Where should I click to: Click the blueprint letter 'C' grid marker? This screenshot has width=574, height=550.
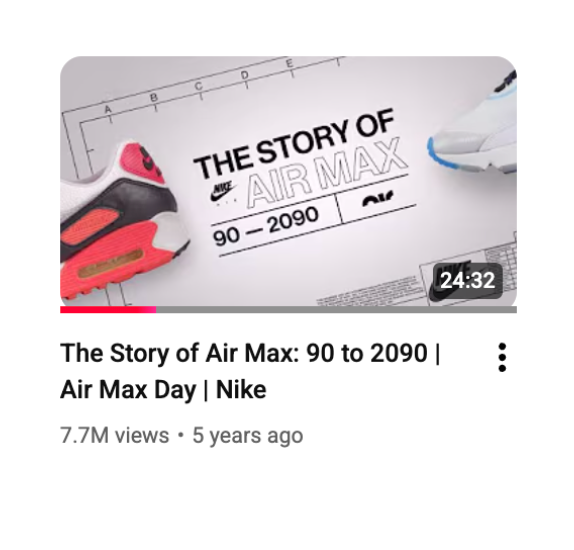pyautogui.click(x=198, y=86)
